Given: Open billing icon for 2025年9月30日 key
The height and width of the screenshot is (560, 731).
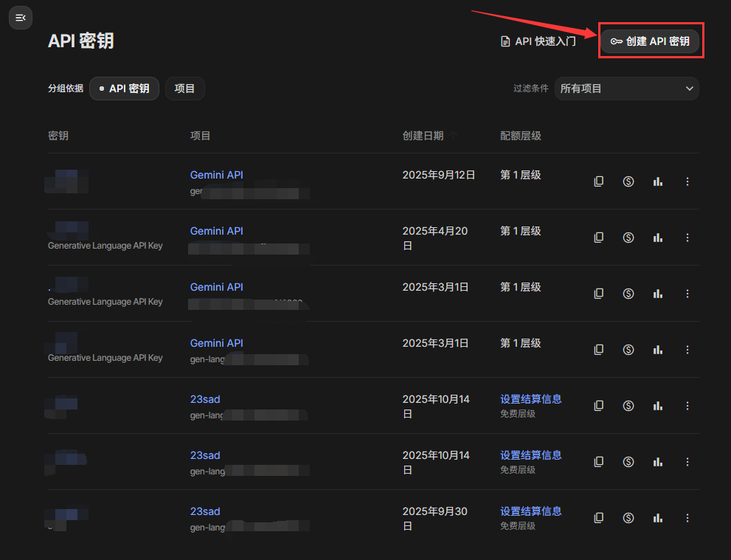Looking at the screenshot, I should (x=628, y=518).
